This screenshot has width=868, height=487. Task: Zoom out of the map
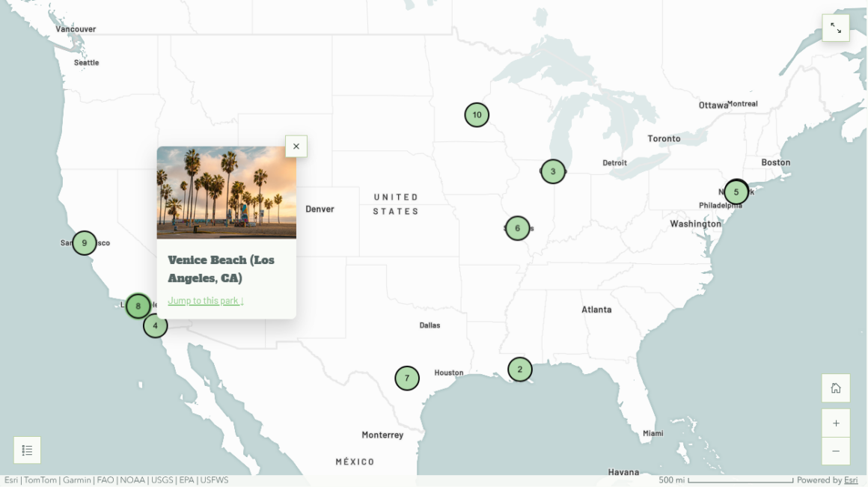pyautogui.click(x=835, y=451)
